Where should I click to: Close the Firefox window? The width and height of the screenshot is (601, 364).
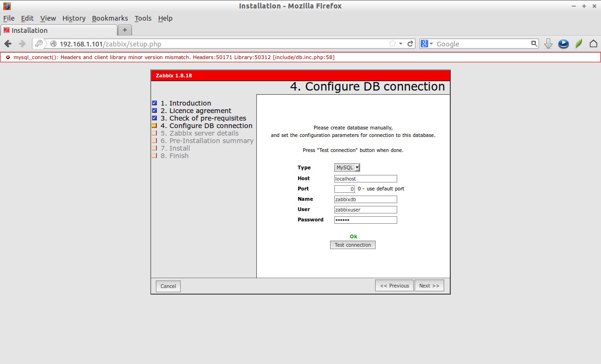594,6
